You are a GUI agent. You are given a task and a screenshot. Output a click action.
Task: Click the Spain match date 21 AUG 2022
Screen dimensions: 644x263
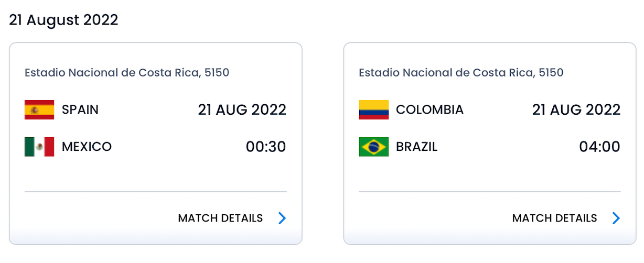click(x=242, y=110)
